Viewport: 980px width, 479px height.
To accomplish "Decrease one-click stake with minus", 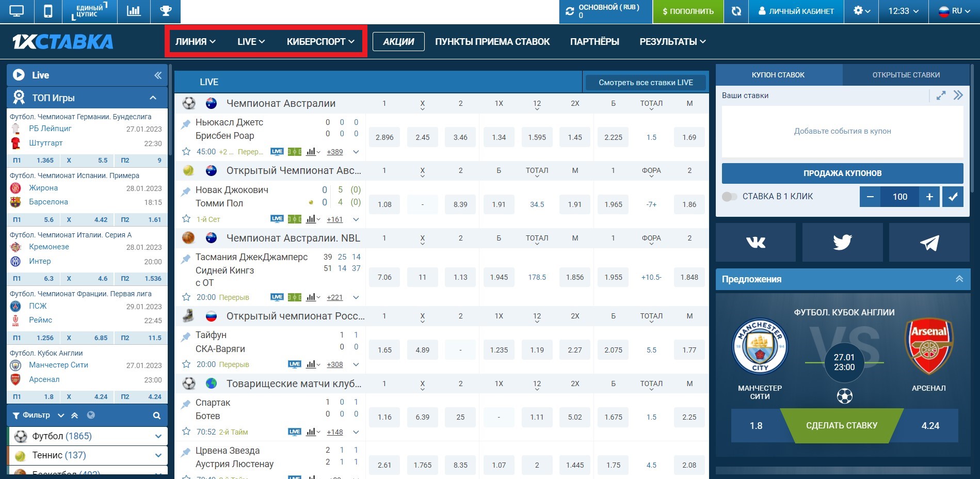I will tap(870, 197).
